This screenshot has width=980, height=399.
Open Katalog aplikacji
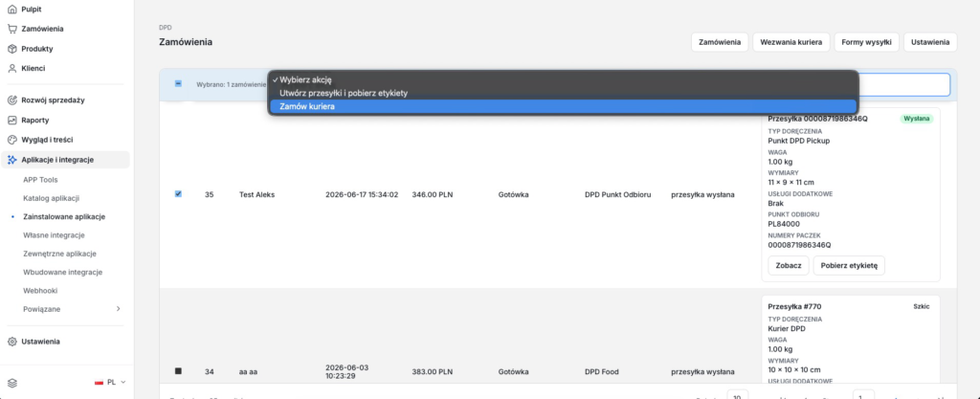[x=52, y=199]
